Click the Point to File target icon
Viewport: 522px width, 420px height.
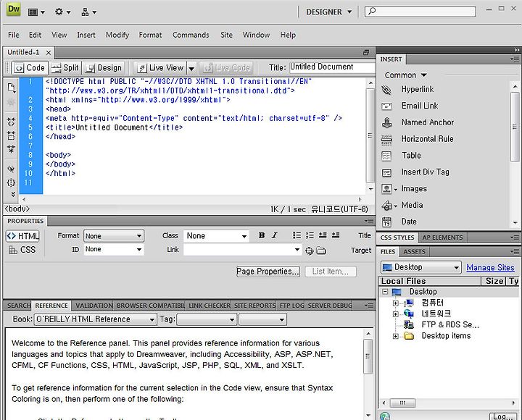(x=310, y=251)
